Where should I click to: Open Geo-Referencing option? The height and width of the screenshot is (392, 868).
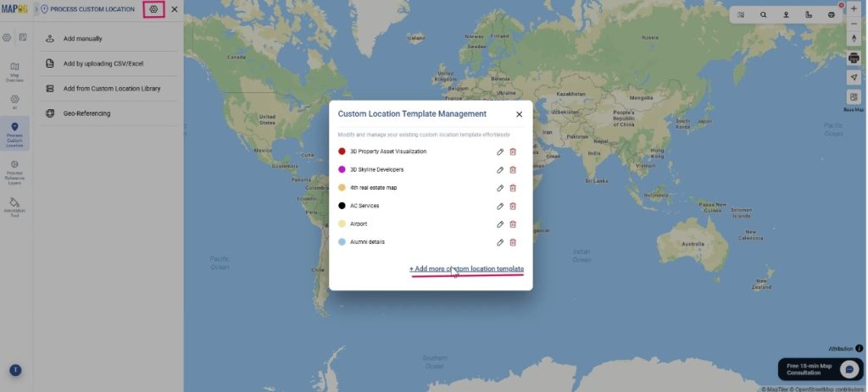click(x=108, y=113)
